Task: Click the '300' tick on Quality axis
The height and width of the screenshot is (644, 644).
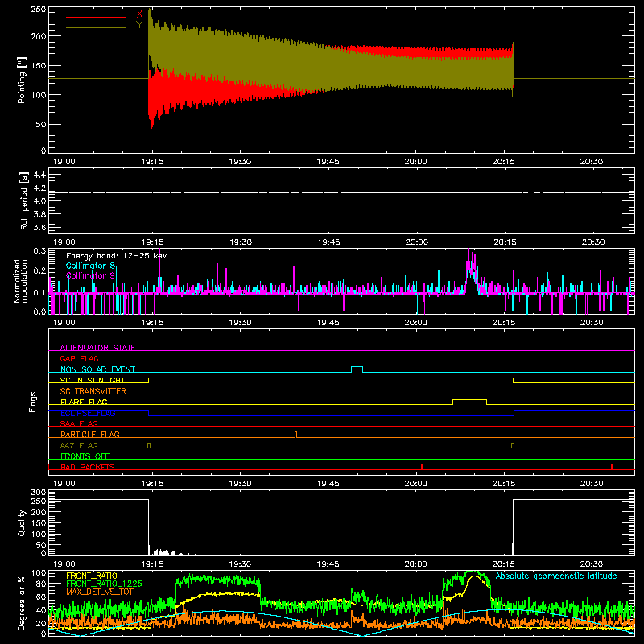Action: click(39, 493)
